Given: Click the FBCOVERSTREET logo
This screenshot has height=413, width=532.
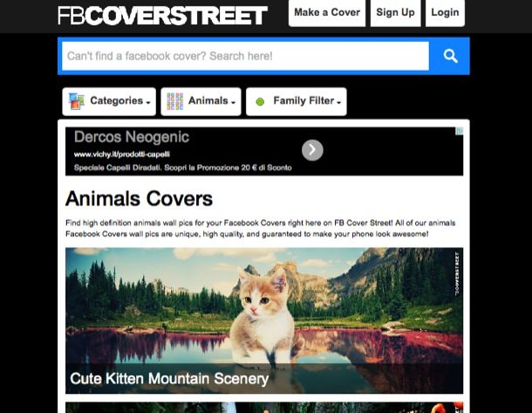Looking at the screenshot, I should click(x=162, y=15).
